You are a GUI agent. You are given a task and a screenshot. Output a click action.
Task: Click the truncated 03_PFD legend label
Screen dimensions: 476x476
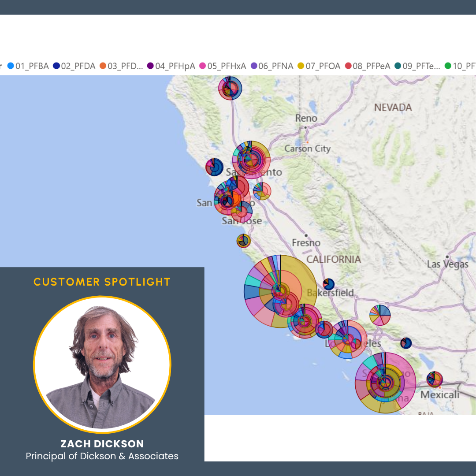[x=126, y=66]
